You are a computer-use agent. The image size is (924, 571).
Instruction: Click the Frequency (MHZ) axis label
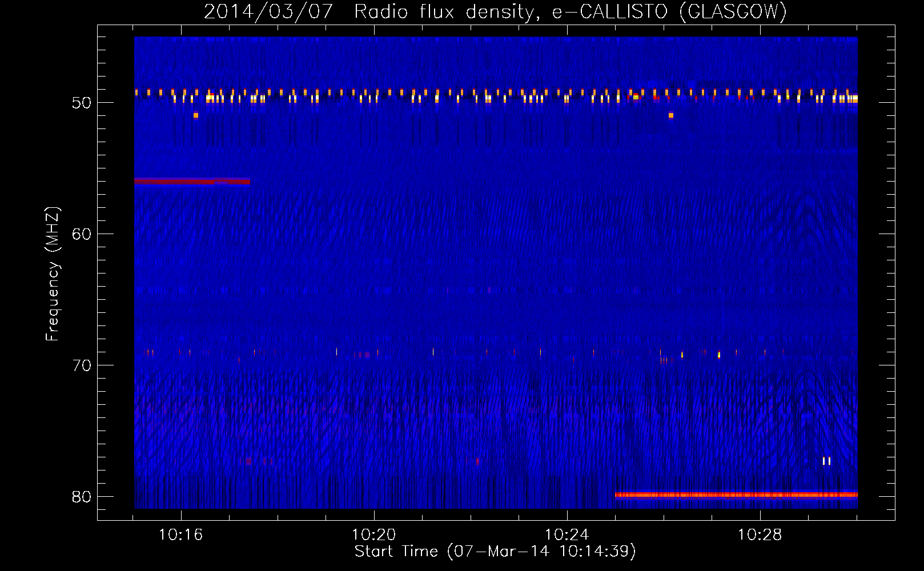pyautogui.click(x=53, y=274)
